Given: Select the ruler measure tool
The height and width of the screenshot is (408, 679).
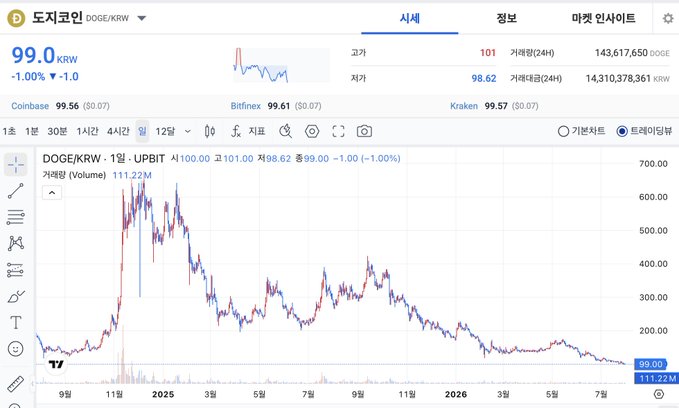Looking at the screenshot, I should 16,384.
